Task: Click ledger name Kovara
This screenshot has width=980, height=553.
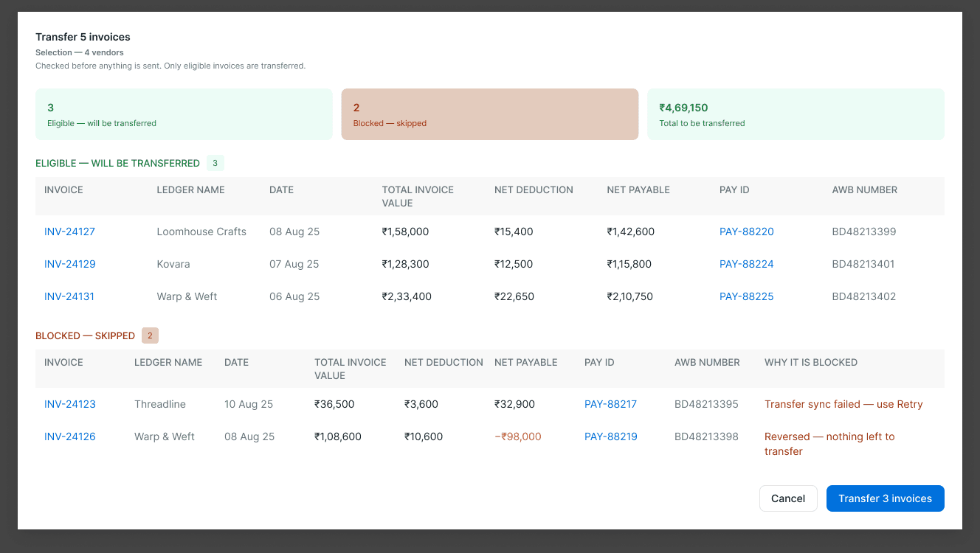Action: 173,264
